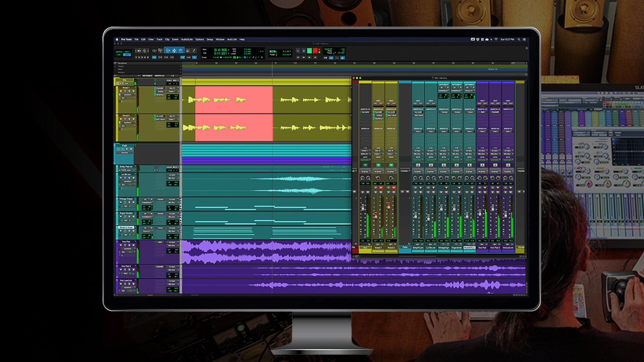Select the Pencil tool
Screen dimensions: 644x362
coord(194,51)
